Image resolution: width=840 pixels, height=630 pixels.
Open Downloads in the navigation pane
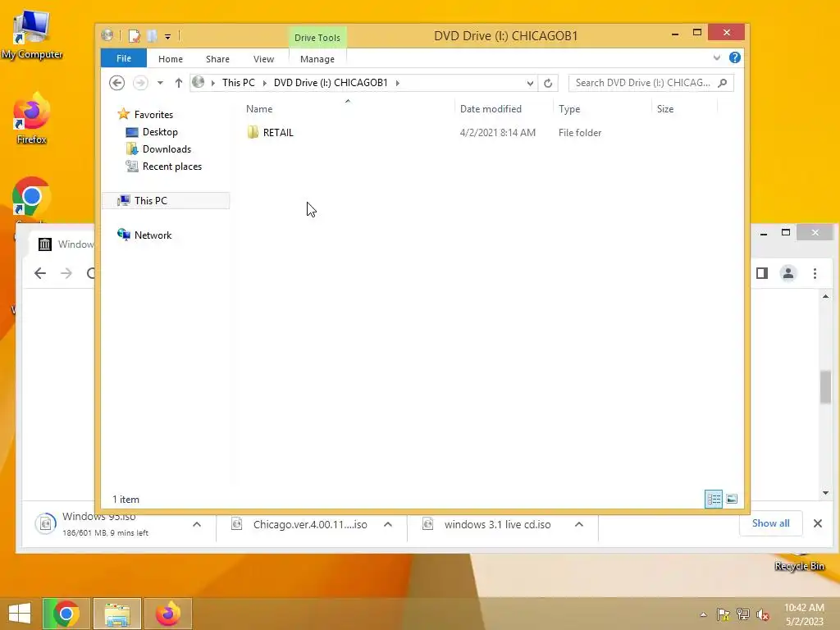(x=167, y=149)
